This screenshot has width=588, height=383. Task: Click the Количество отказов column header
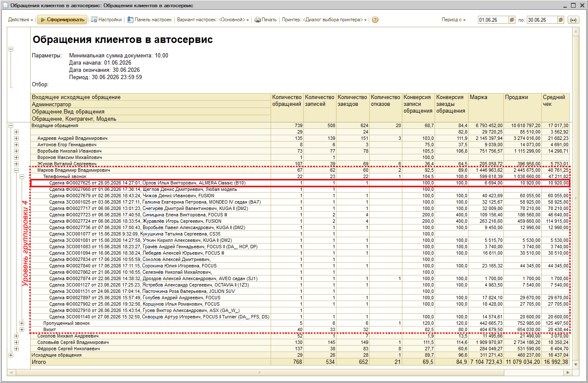386,108
